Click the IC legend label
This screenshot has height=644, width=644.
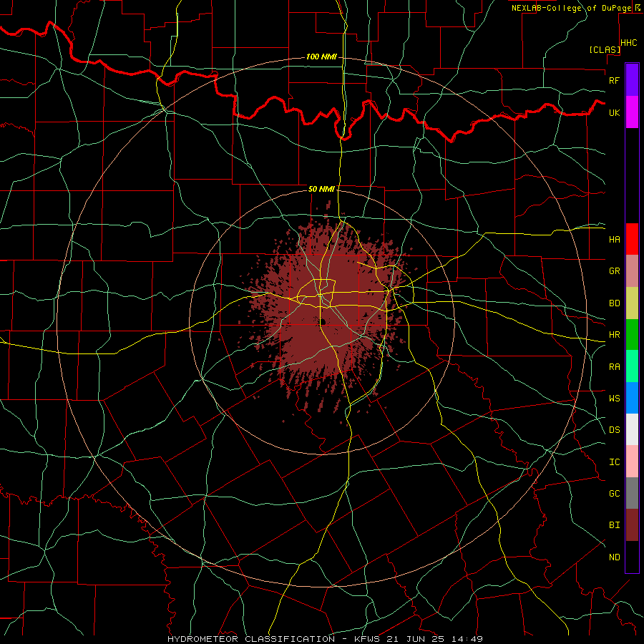pos(614,462)
